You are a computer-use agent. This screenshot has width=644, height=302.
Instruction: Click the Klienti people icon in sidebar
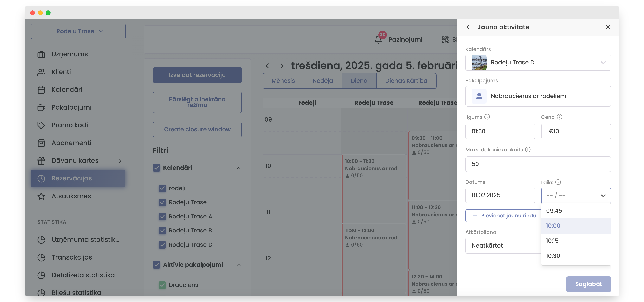click(41, 72)
